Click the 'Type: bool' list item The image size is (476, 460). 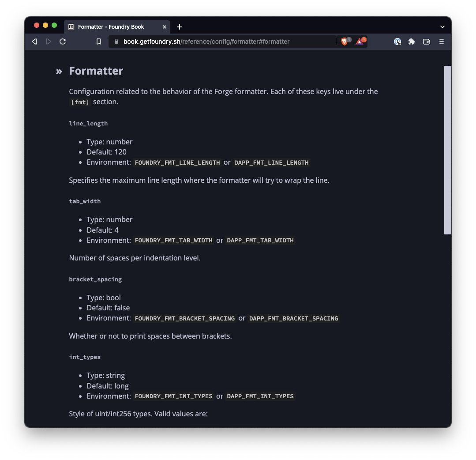click(104, 298)
